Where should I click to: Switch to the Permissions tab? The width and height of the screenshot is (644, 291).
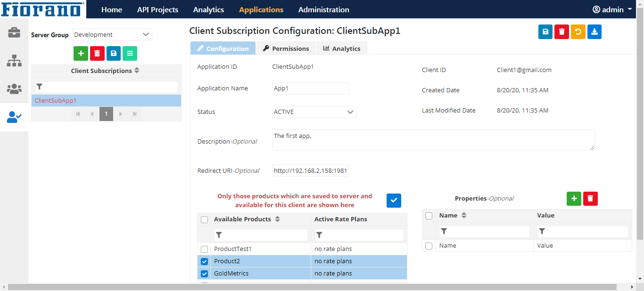tap(286, 48)
